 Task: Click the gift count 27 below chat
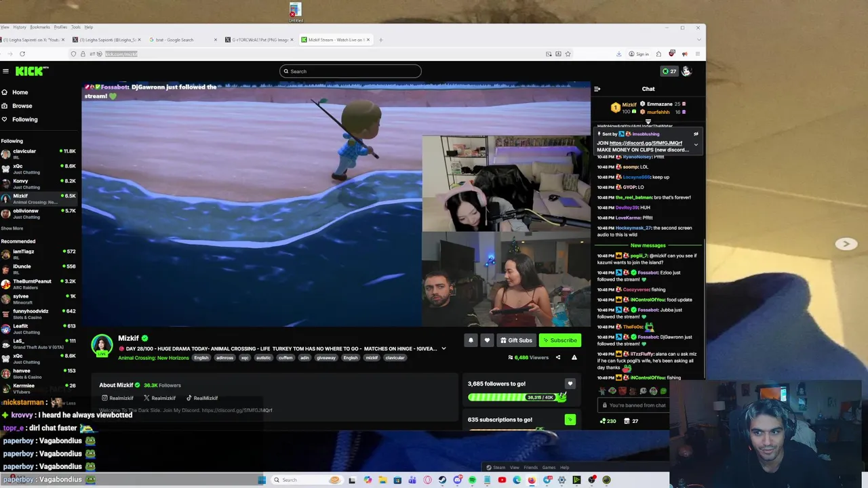tap(631, 421)
